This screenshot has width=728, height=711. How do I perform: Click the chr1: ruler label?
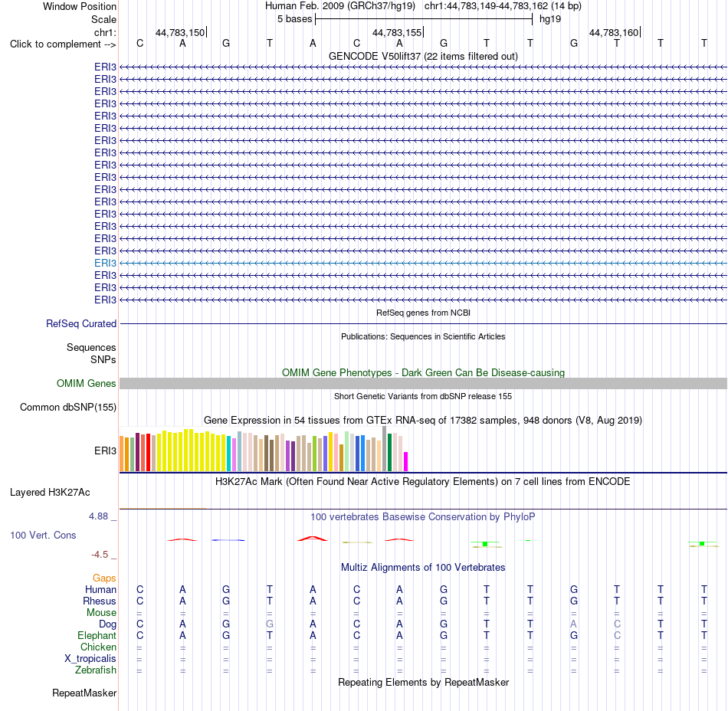[105, 32]
